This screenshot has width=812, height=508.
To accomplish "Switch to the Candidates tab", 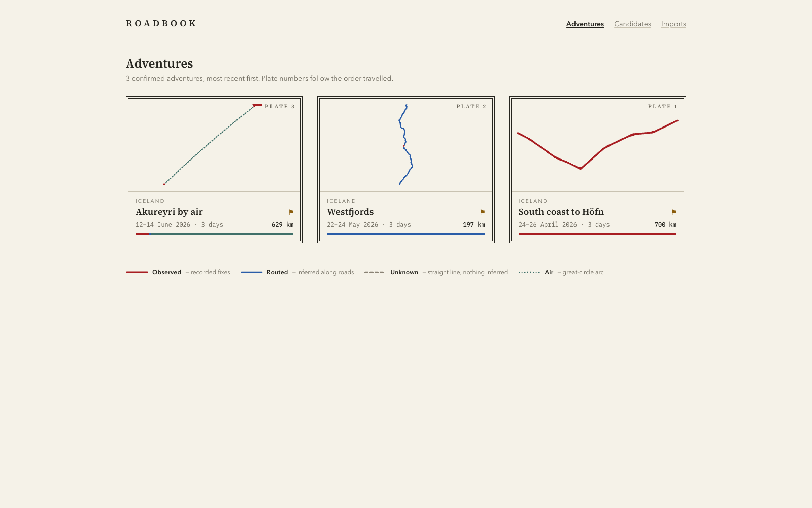I will (632, 24).
